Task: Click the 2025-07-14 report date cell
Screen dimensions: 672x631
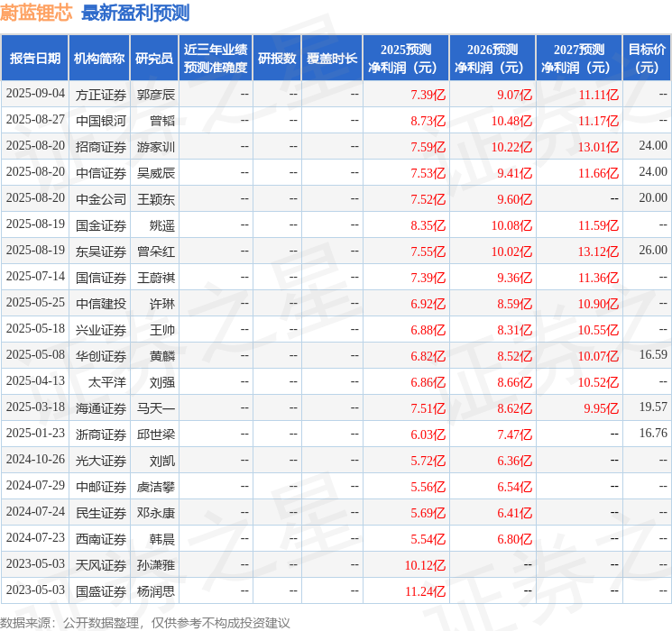Action: coord(35,277)
